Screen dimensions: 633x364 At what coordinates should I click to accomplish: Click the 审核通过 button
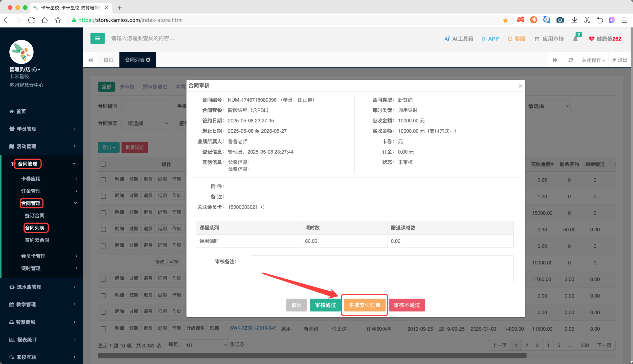(x=325, y=305)
